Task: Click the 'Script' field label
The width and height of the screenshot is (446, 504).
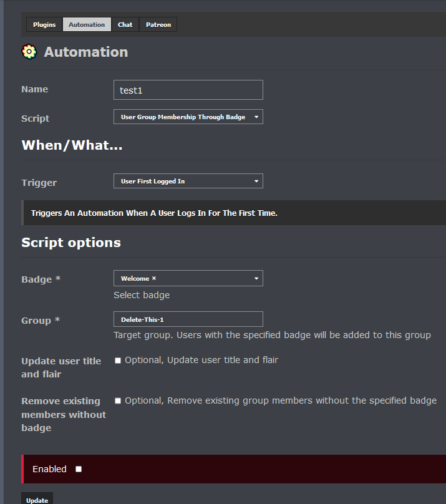Action: [36, 119]
